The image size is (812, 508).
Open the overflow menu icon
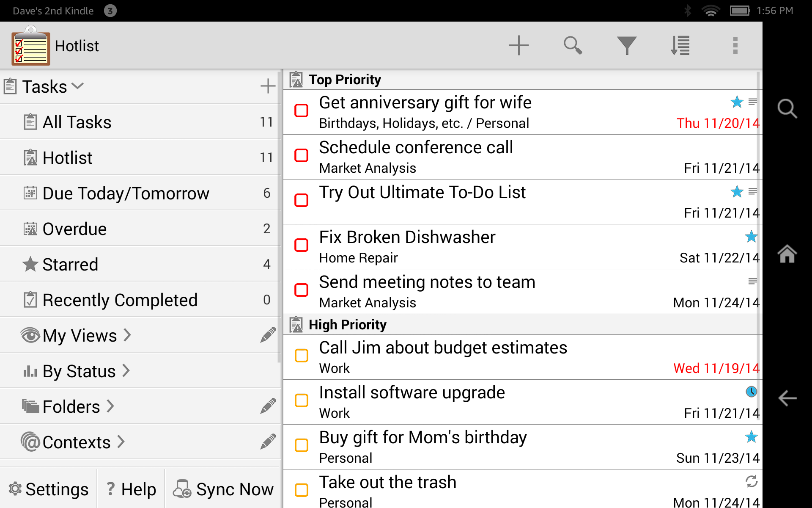point(735,45)
